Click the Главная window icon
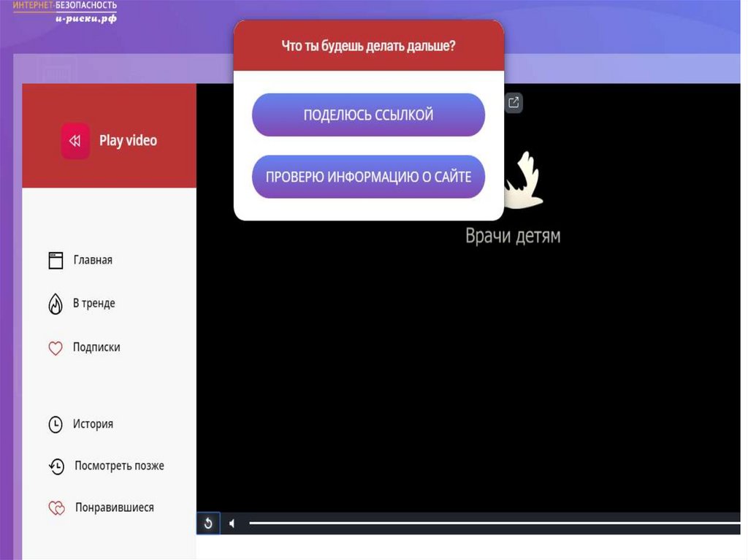 click(x=56, y=261)
